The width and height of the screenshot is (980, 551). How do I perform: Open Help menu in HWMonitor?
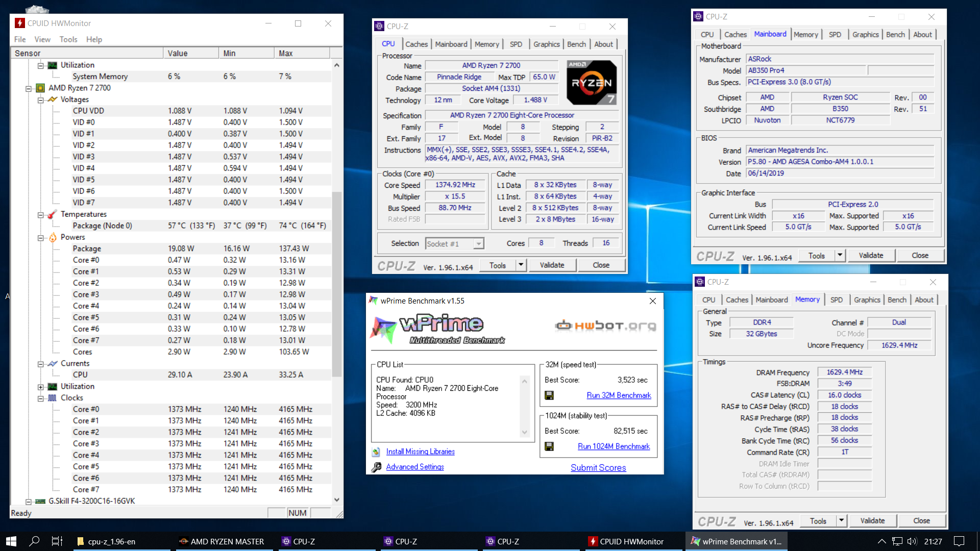click(x=94, y=39)
